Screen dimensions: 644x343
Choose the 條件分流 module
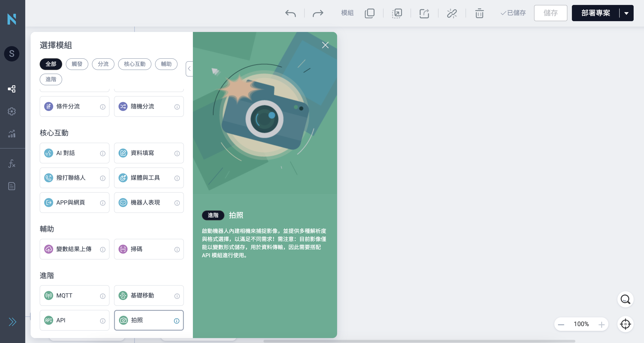click(x=75, y=107)
